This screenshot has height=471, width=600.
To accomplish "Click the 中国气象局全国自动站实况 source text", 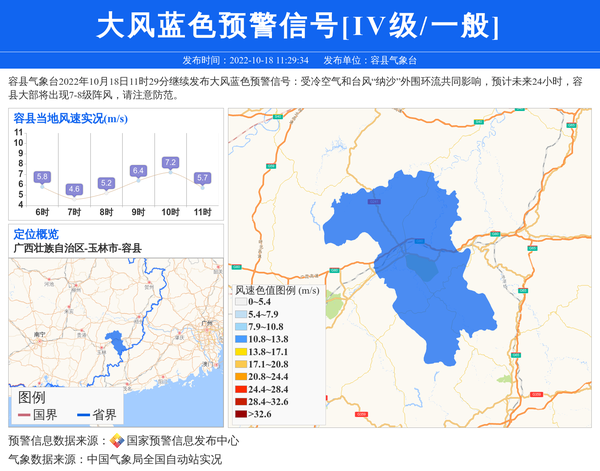I will [154, 459].
